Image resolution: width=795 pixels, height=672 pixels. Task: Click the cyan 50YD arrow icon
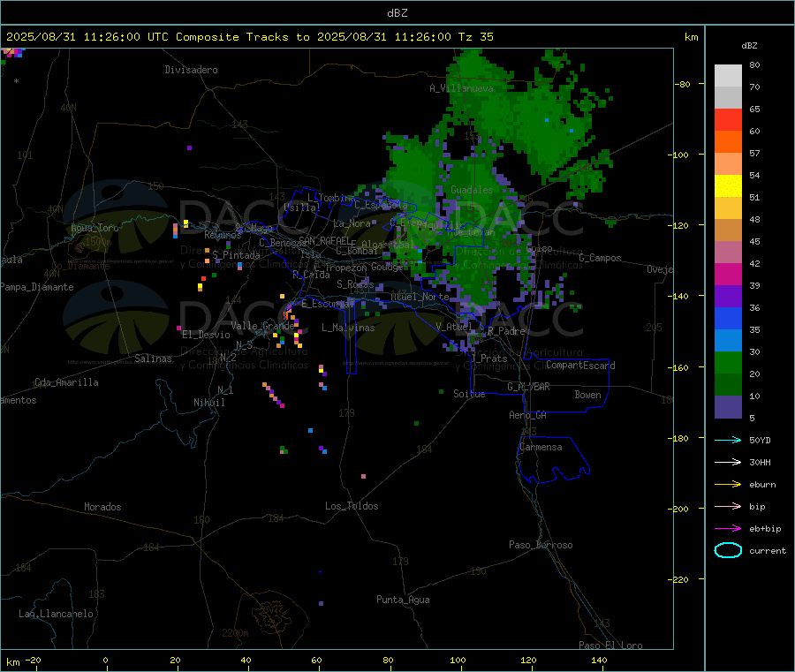pyautogui.click(x=728, y=440)
